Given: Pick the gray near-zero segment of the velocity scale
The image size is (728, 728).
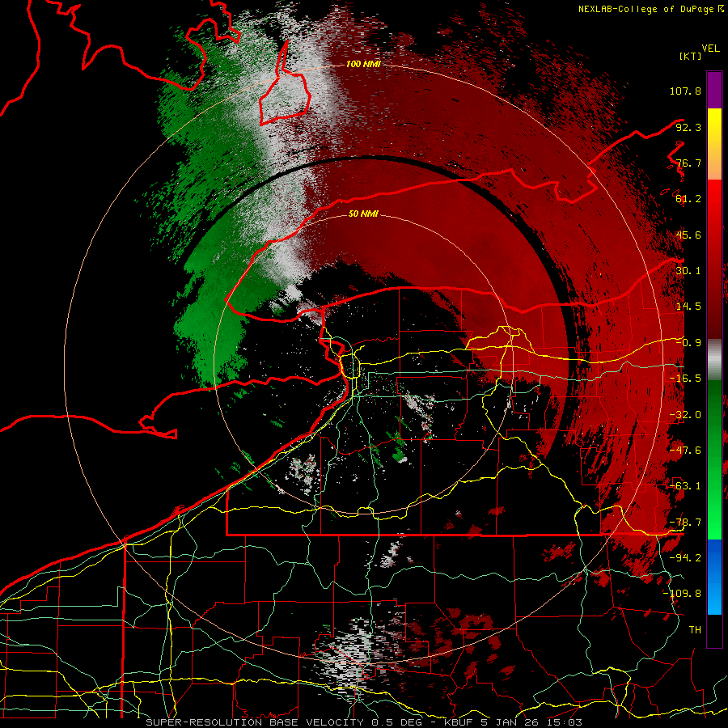Looking at the screenshot, I should (x=714, y=360).
